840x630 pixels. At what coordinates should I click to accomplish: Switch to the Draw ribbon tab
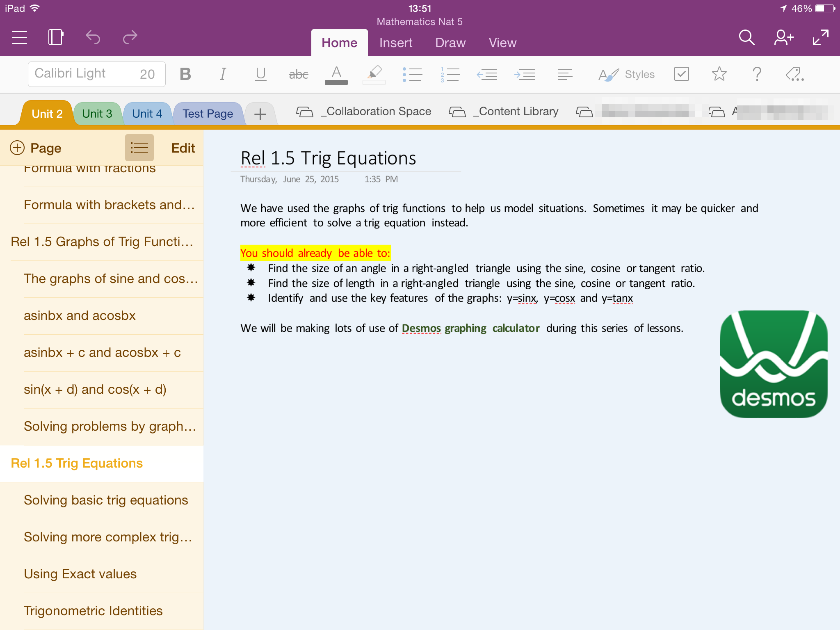pyautogui.click(x=450, y=43)
